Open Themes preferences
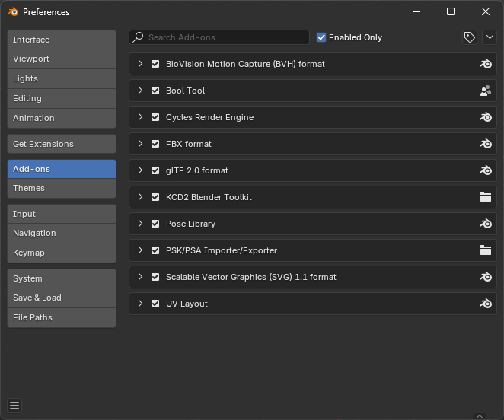The height and width of the screenshot is (420, 504). 62,188
